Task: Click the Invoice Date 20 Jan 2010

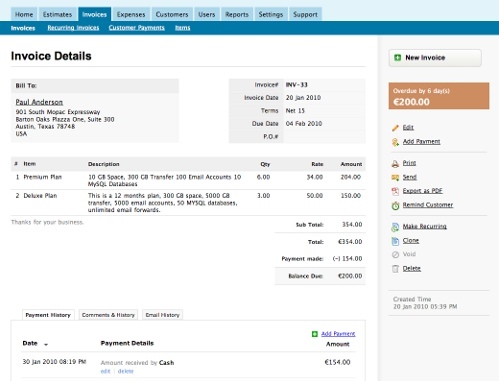Action: point(303,98)
